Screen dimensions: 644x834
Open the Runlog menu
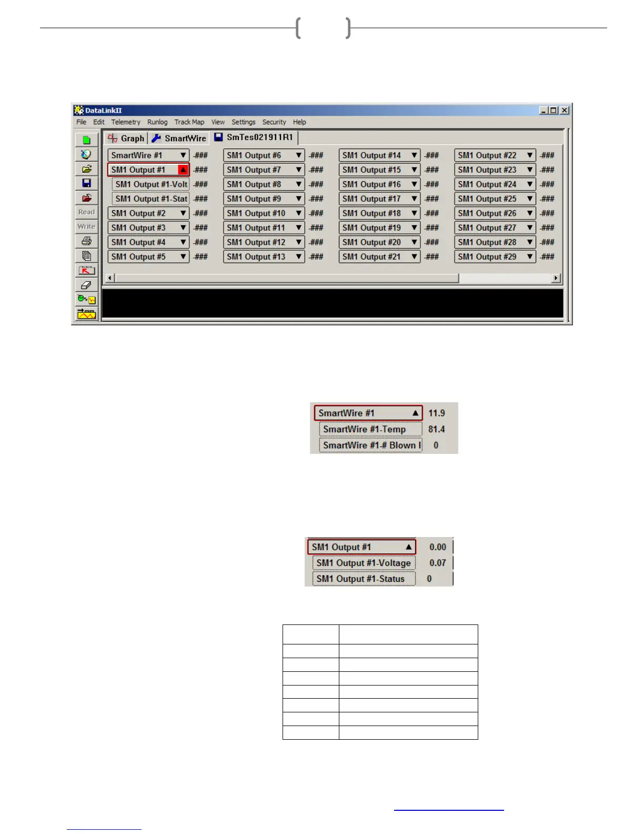157,122
